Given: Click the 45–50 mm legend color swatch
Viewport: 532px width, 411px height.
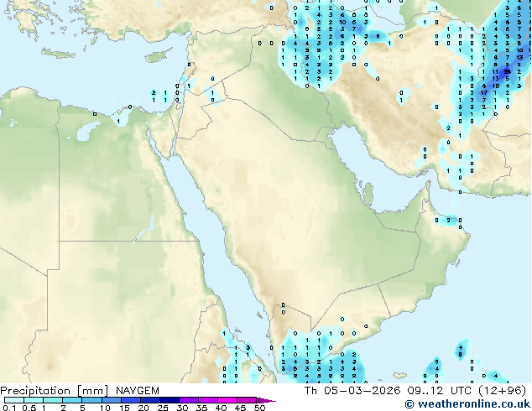Looking at the screenshot, I should (x=247, y=400).
